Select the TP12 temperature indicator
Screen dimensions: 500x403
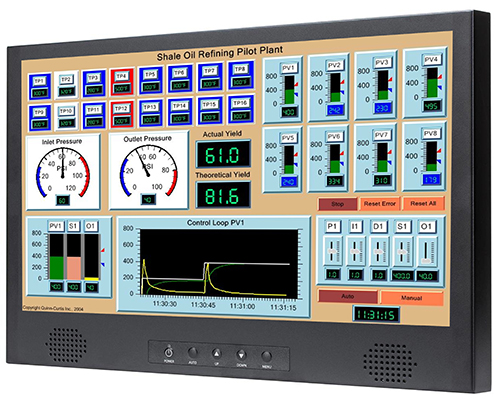tap(122, 114)
